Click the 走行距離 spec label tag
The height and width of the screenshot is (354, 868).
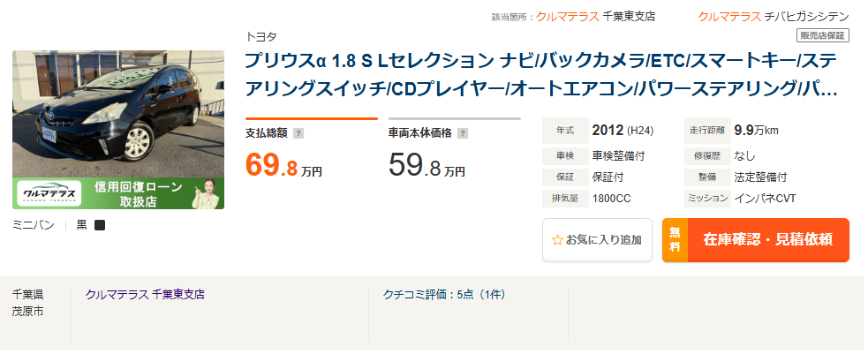point(707,131)
